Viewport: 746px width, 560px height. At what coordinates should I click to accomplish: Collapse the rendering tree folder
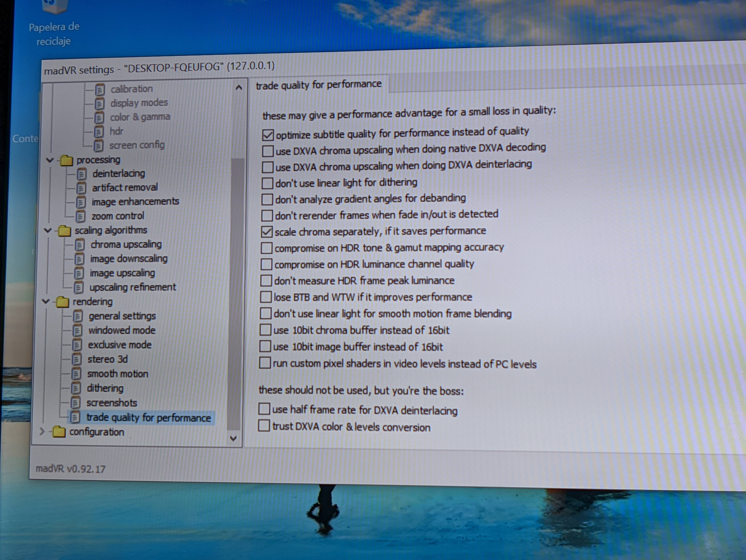[x=46, y=301]
